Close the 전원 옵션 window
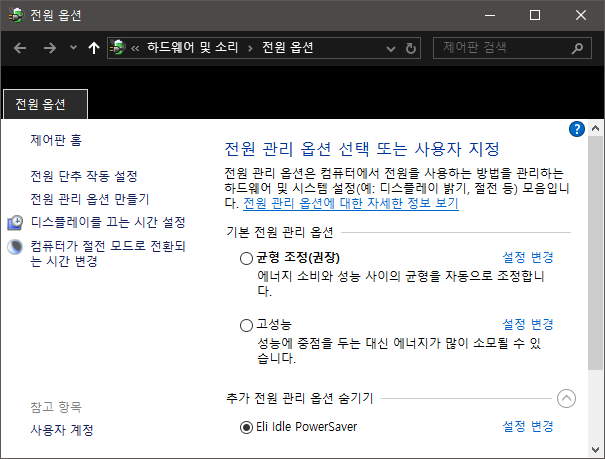Screen dimensions: 605x459 click(x=581, y=15)
